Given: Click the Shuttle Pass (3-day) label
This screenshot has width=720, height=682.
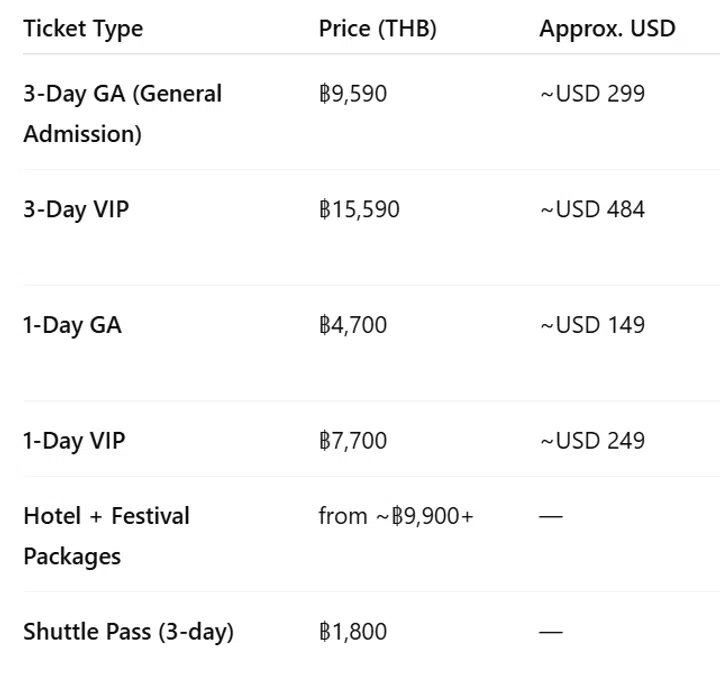Looking at the screenshot, I should point(128,632).
